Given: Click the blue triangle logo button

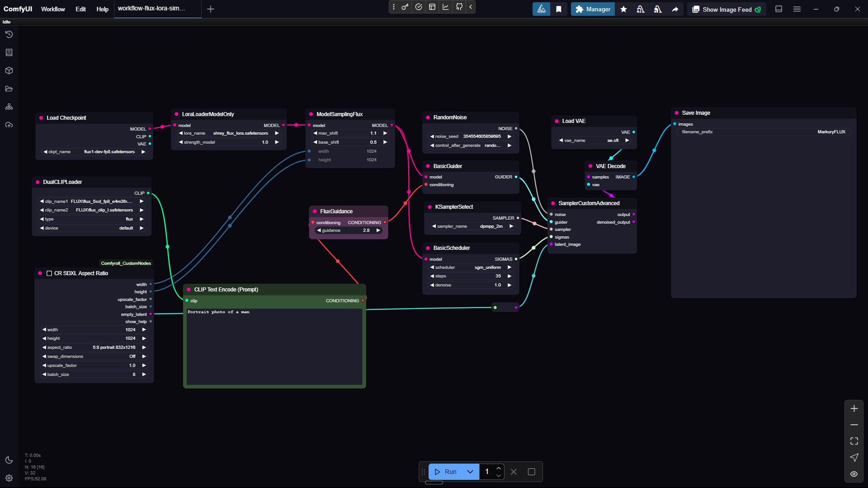Looking at the screenshot, I should [541, 9].
